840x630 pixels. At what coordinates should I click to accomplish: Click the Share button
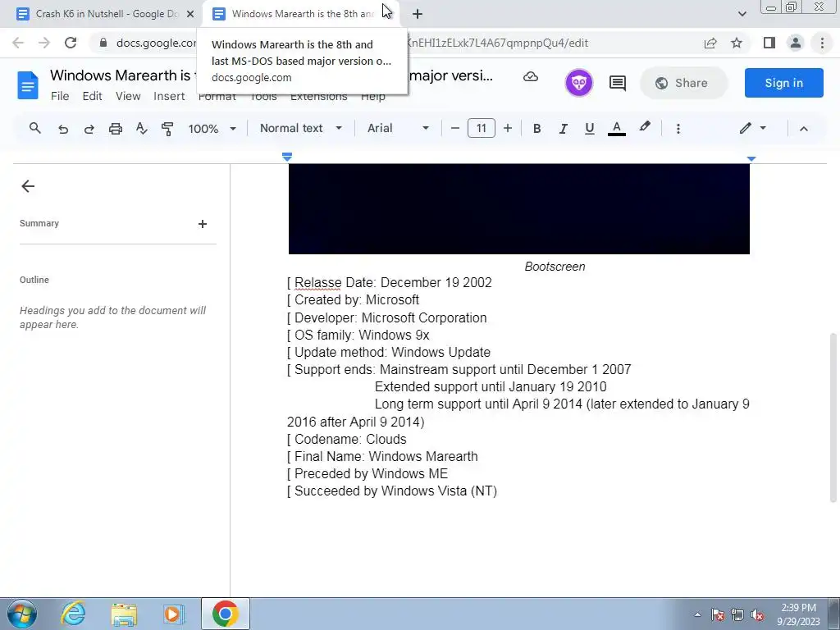pyautogui.click(x=683, y=83)
